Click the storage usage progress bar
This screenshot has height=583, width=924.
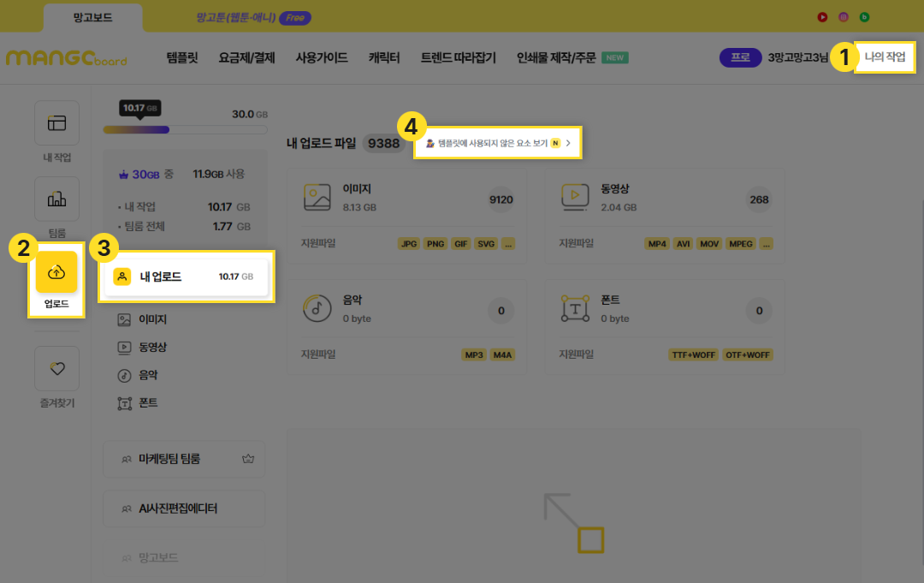click(x=185, y=130)
